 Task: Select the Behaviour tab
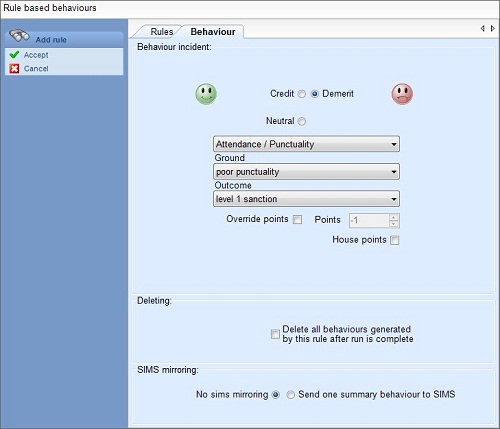(213, 32)
